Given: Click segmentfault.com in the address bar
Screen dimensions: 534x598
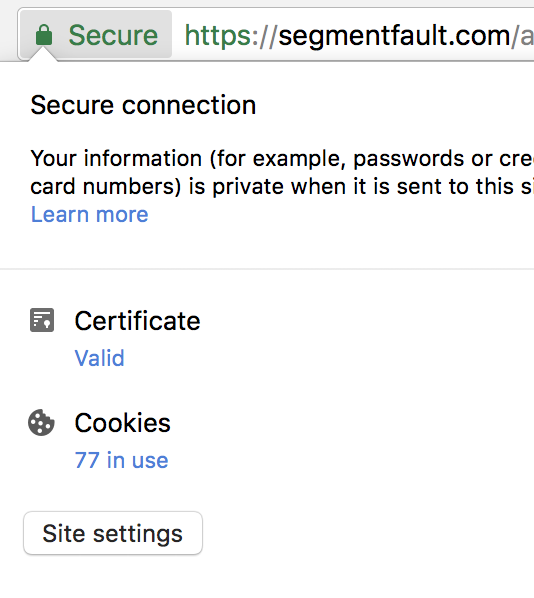Looking at the screenshot, I should pyautogui.click(x=394, y=37).
